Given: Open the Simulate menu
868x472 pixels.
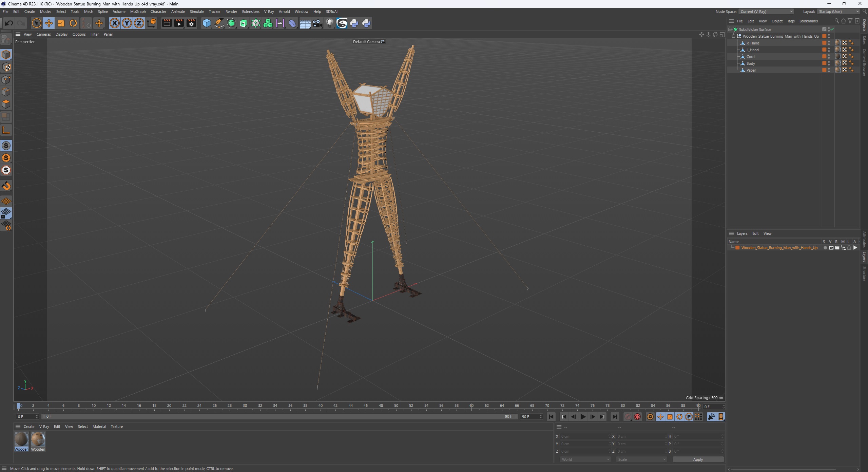Looking at the screenshot, I should point(197,12).
